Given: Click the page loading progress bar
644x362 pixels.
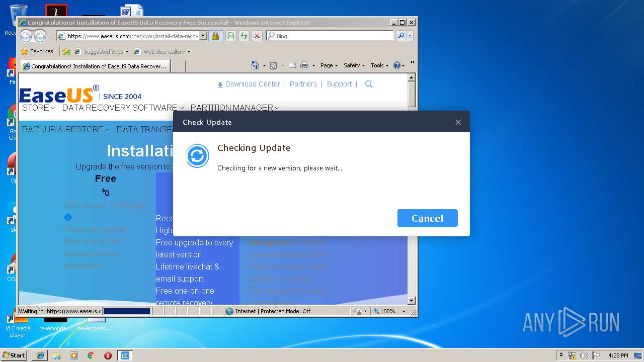Looking at the screenshot, I should pyautogui.click(x=126, y=311).
